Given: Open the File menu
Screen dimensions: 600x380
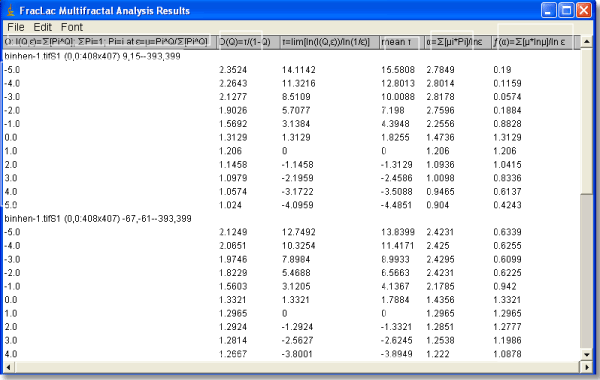Looking at the screenshot, I should (x=16, y=27).
